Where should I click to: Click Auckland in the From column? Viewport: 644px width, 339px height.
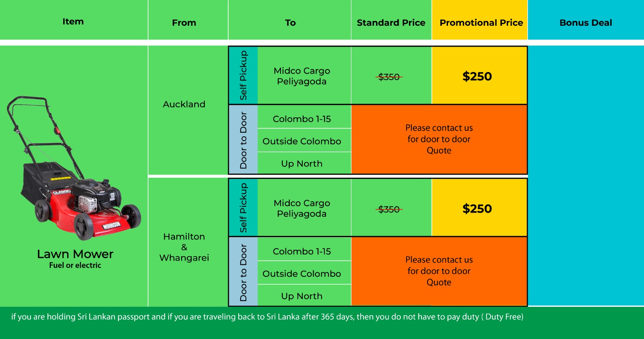[184, 105]
